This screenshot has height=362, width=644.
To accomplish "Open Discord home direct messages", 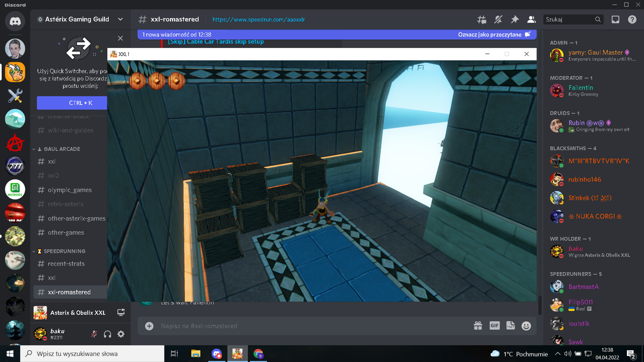I will [15, 21].
